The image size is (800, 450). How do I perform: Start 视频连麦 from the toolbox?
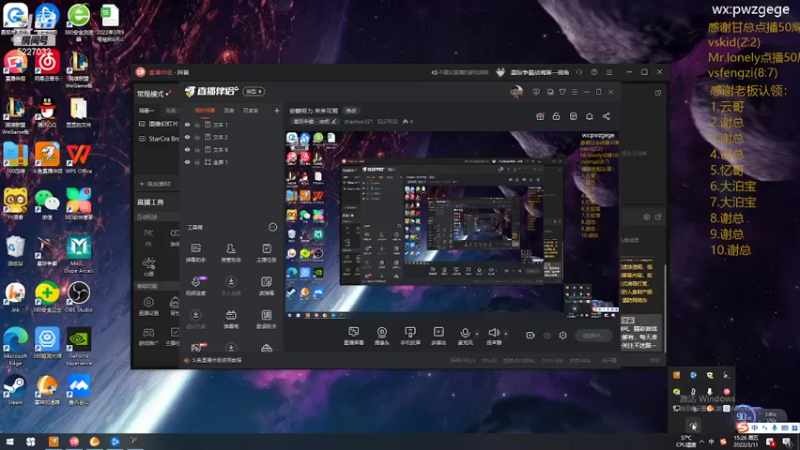coord(195,285)
